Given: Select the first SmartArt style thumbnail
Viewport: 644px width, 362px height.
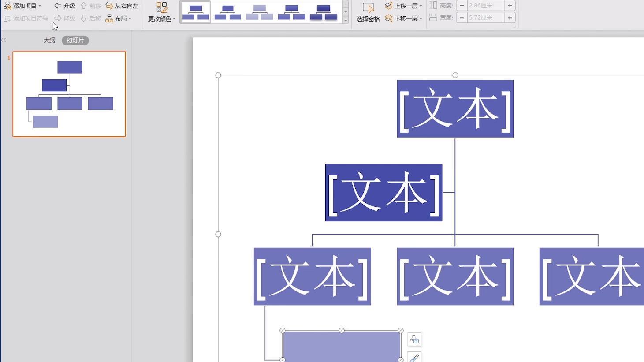Looking at the screenshot, I should (196, 12).
